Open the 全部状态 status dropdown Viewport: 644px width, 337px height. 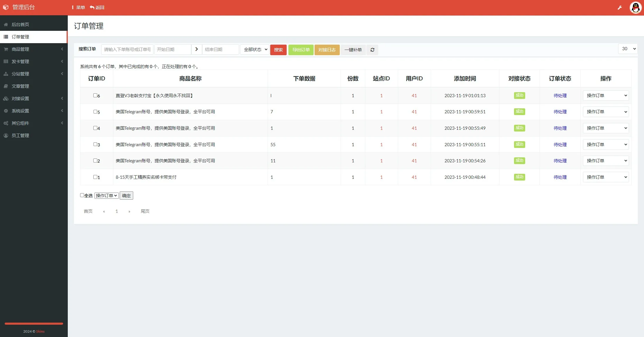click(x=255, y=49)
